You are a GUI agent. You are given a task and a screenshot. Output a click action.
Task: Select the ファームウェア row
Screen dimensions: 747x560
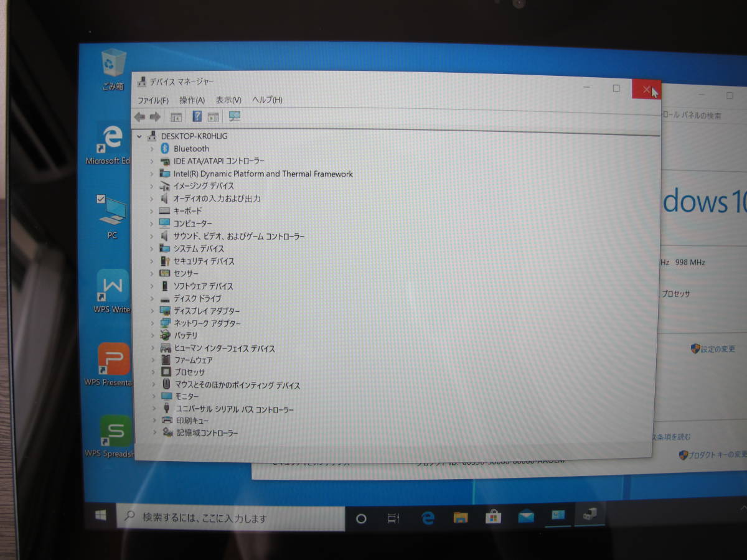coord(187,360)
